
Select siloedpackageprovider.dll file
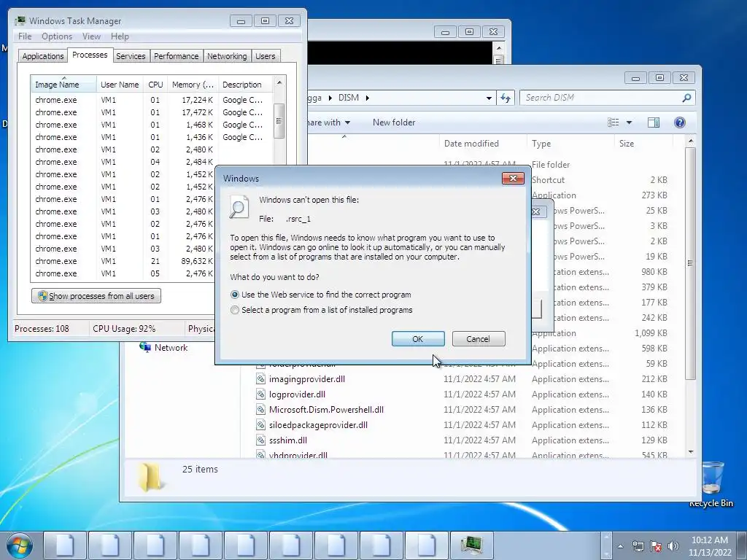click(318, 425)
